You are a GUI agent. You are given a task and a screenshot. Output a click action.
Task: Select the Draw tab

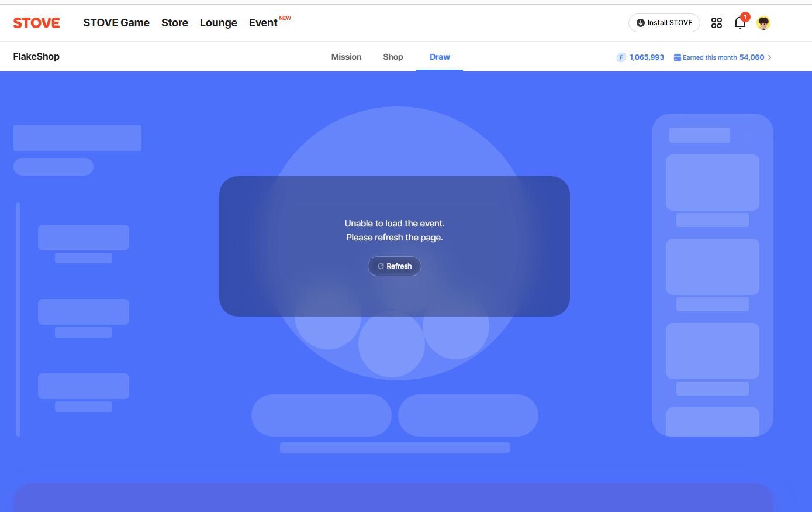440,57
